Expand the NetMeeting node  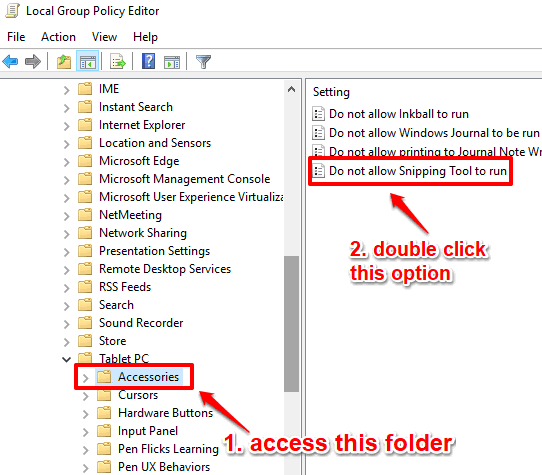tap(66, 216)
